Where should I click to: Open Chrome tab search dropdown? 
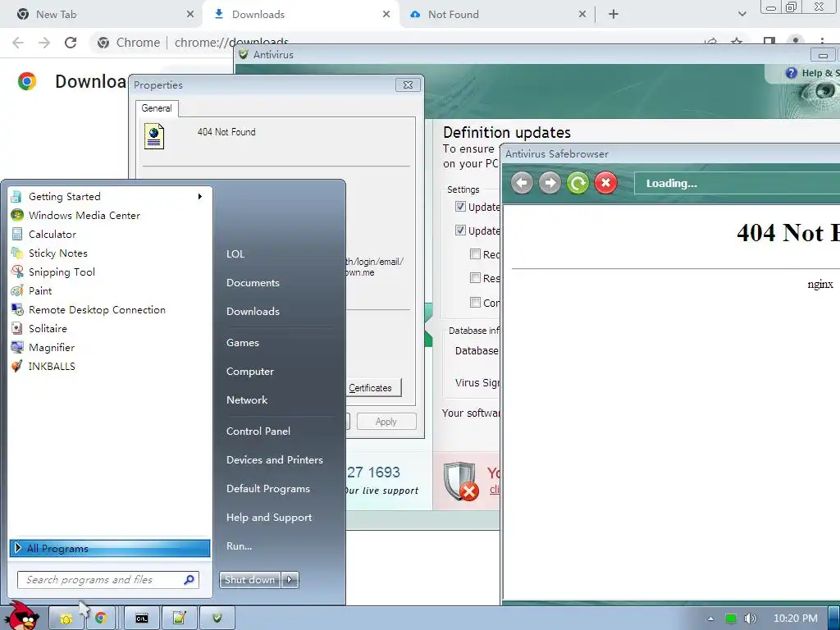[x=742, y=14]
